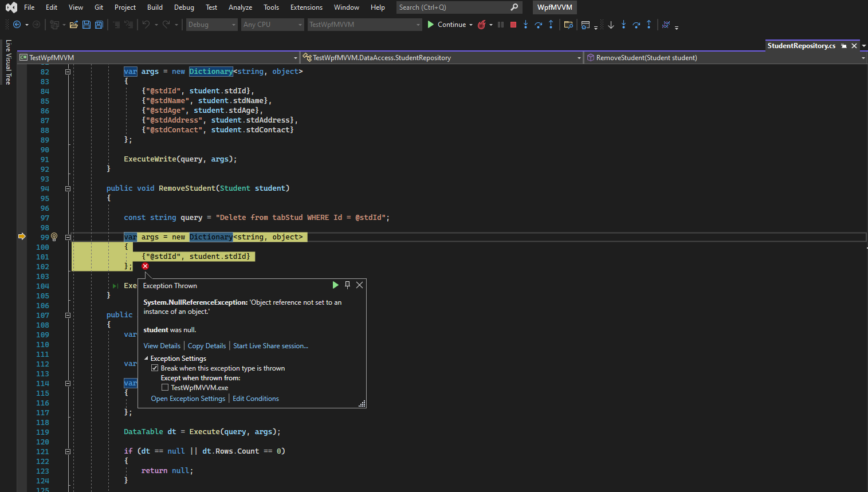The width and height of the screenshot is (868, 492).
Task: Click the View Details link
Action: 162,346
